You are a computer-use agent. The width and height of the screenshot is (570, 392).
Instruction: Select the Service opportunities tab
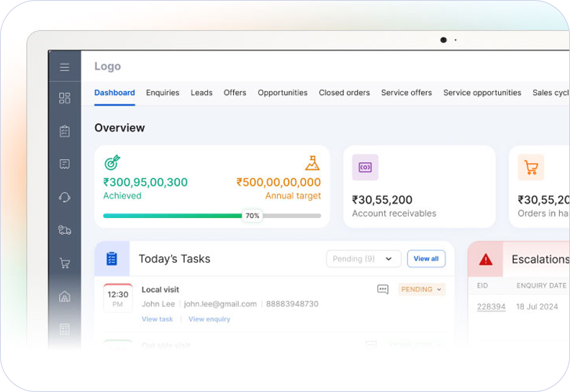click(x=482, y=93)
